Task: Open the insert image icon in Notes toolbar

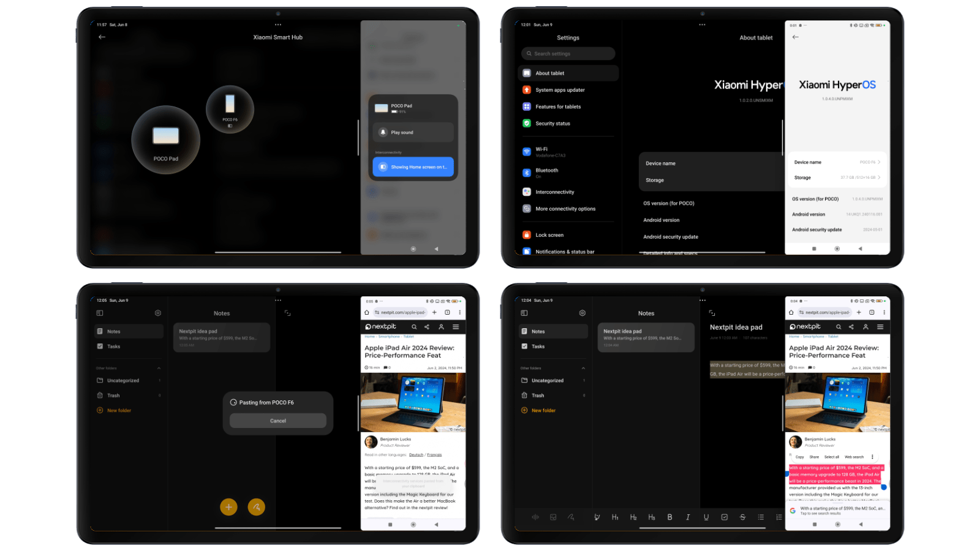Action: [553, 517]
